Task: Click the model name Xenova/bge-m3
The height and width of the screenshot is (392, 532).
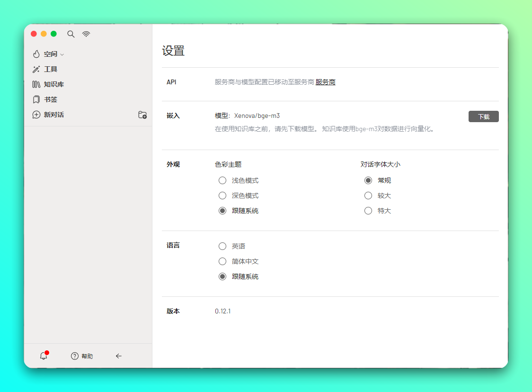Action: pos(257,116)
